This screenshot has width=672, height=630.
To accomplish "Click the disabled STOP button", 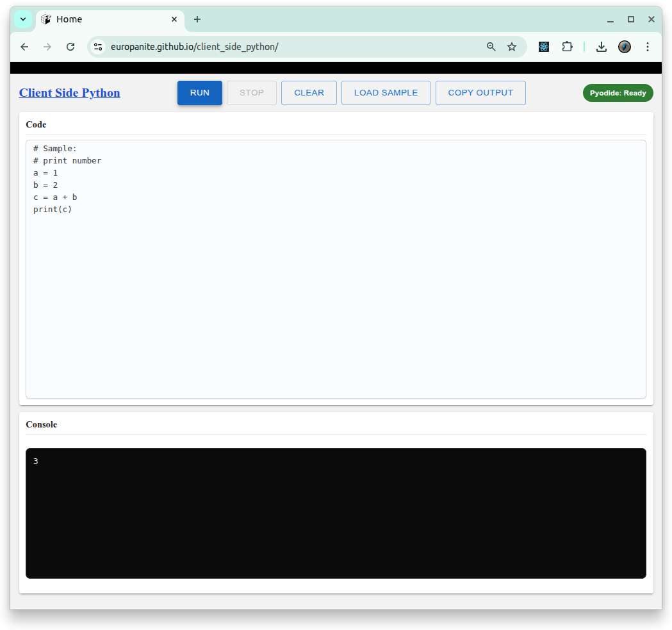I will click(x=252, y=93).
